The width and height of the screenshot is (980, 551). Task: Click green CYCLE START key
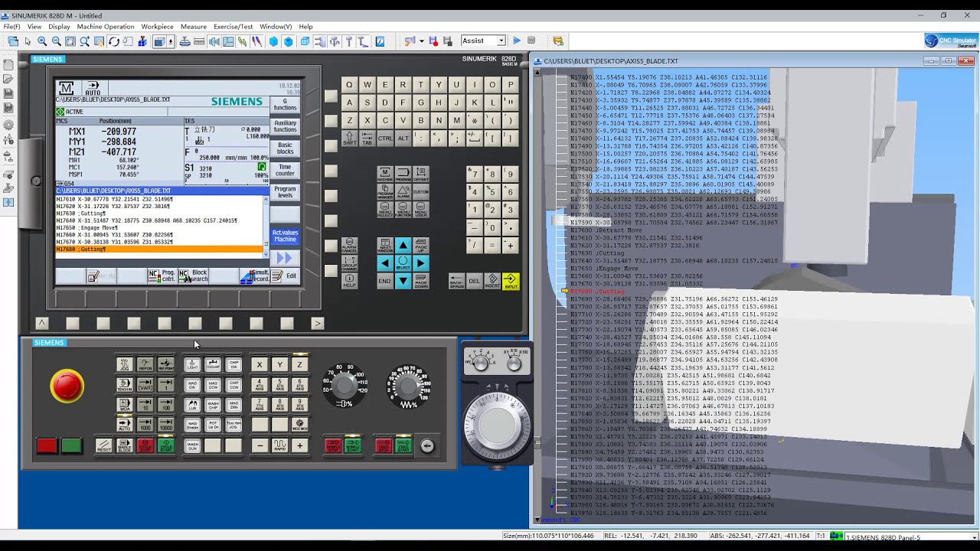tap(165, 445)
